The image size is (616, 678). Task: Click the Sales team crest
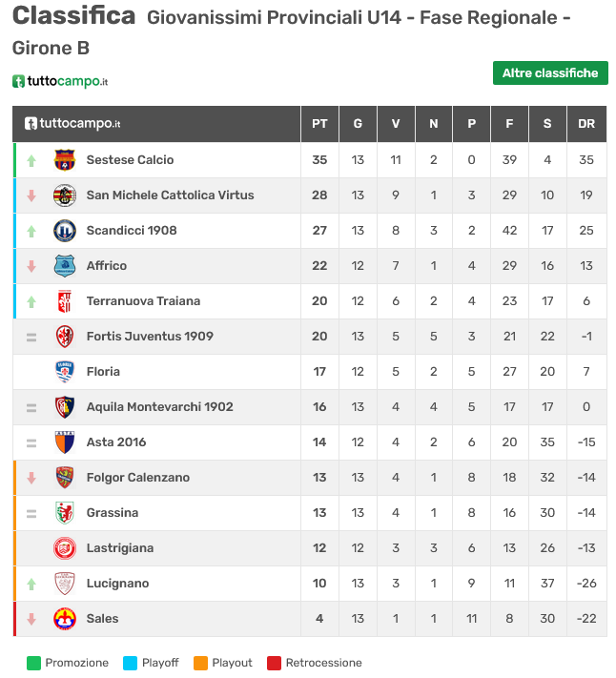[65, 619]
